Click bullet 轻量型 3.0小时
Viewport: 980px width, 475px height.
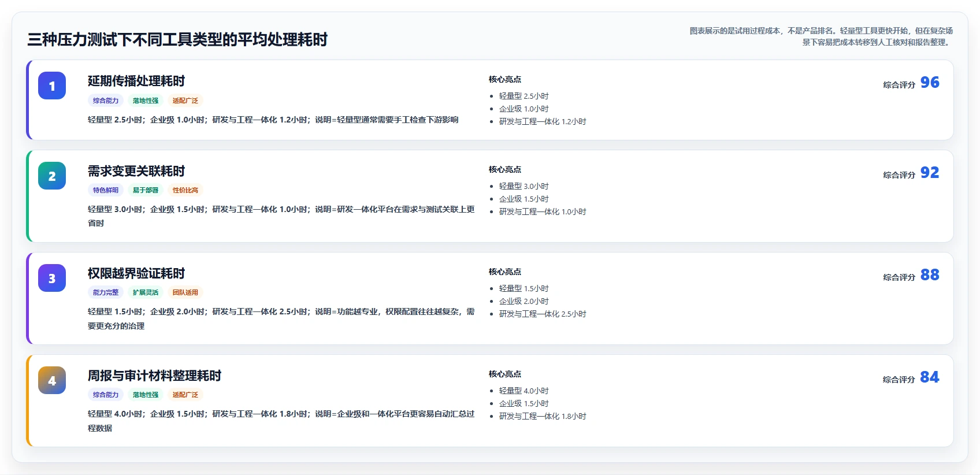(x=524, y=186)
